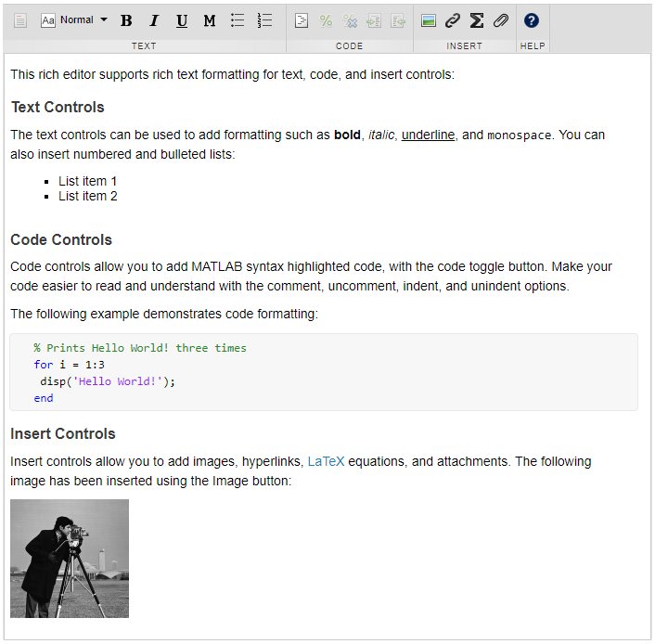Open help with question mark icon
Screen dimensions: 655x644
click(x=532, y=20)
